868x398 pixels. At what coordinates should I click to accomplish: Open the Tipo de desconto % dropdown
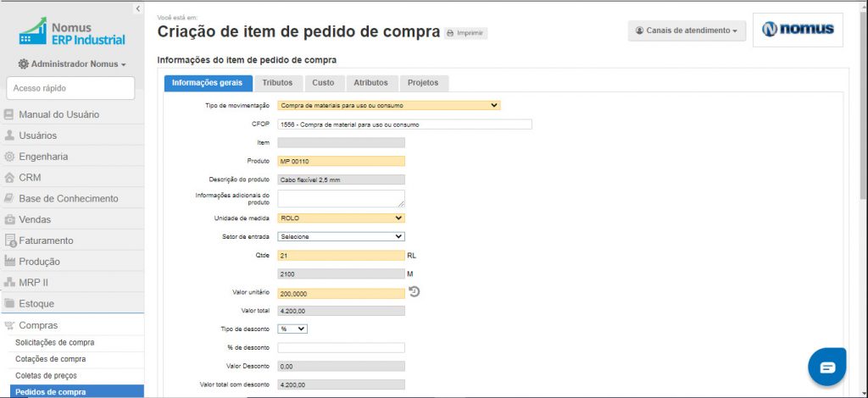pyautogui.click(x=292, y=329)
